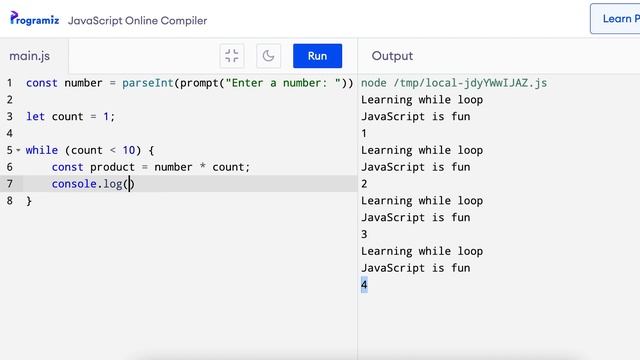Viewport: 640px width, 360px height.
Task: Place cursor on line 7 console.log
Action: coord(93,184)
